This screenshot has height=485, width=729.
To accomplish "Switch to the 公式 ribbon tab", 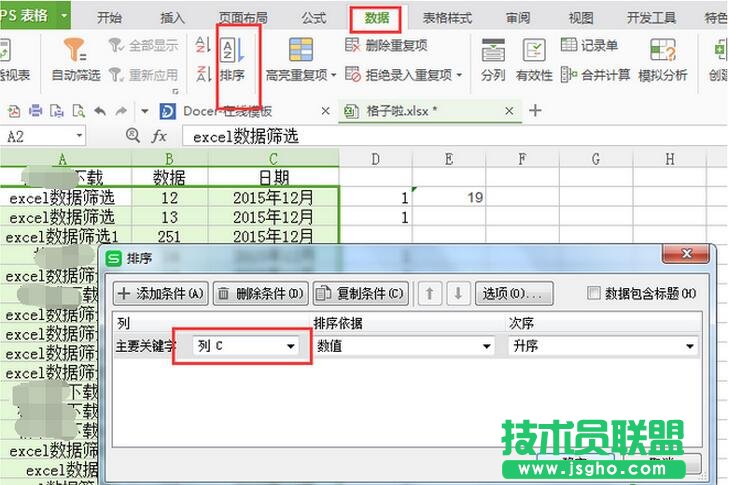I will [x=313, y=18].
